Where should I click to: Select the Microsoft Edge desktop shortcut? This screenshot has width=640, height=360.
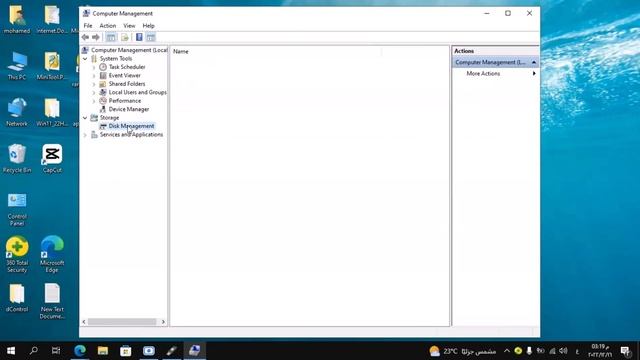point(52,254)
